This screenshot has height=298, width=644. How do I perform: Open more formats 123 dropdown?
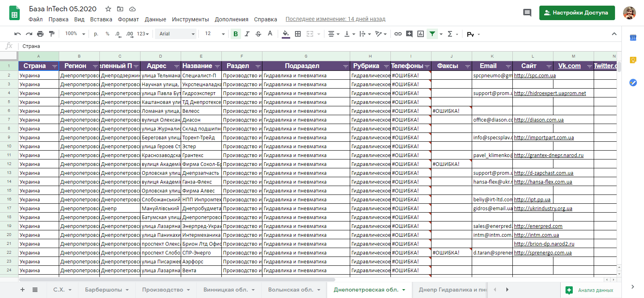click(x=143, y=34)
